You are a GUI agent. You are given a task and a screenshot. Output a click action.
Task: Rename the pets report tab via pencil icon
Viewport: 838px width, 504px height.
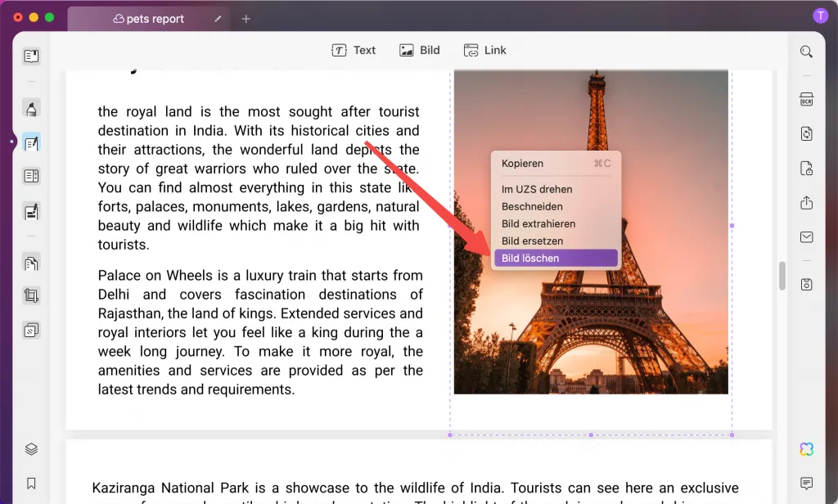point(218,17)
